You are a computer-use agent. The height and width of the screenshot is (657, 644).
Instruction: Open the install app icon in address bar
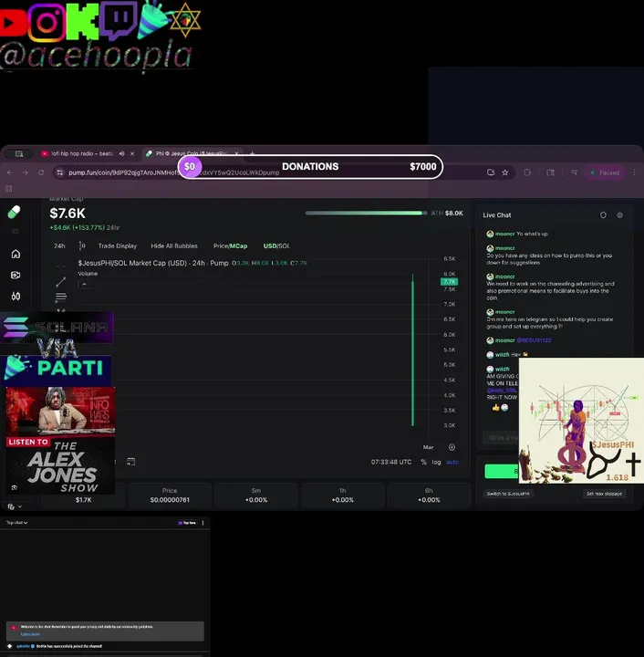tap(491, 172)
